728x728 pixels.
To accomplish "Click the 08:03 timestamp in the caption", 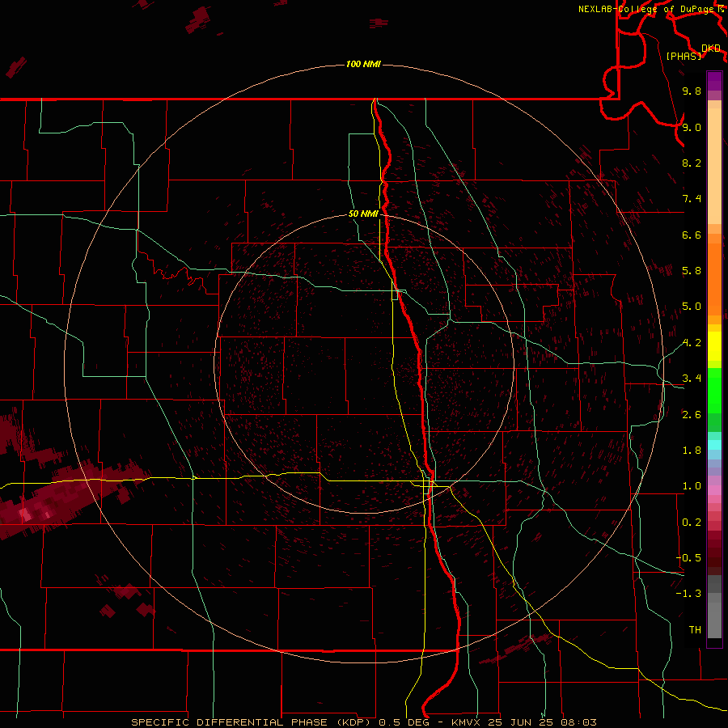I will coord(578,722).
